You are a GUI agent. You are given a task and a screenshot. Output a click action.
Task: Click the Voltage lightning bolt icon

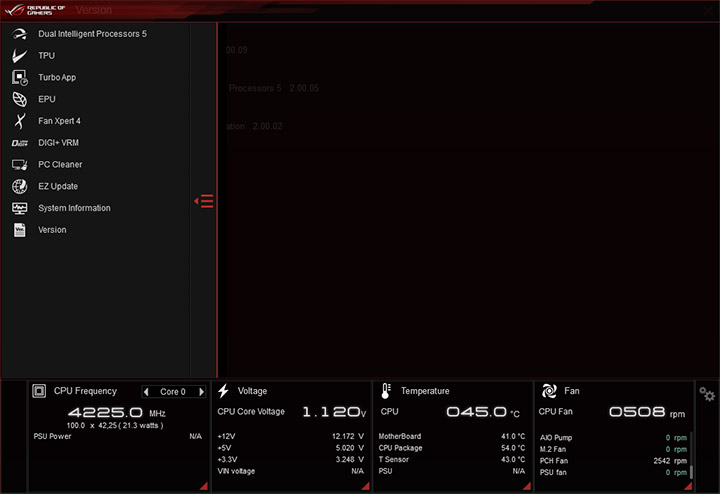point(224,391)
